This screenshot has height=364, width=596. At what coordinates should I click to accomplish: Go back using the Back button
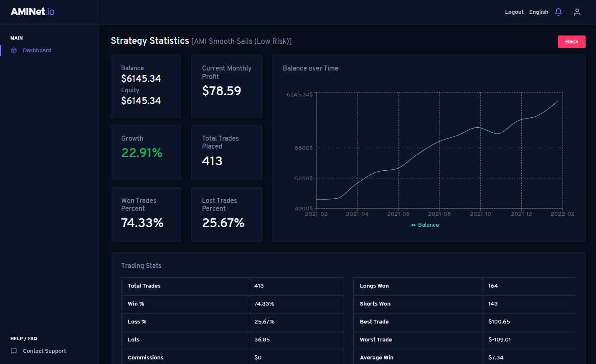pyautogui.click(x=571, y=42)
